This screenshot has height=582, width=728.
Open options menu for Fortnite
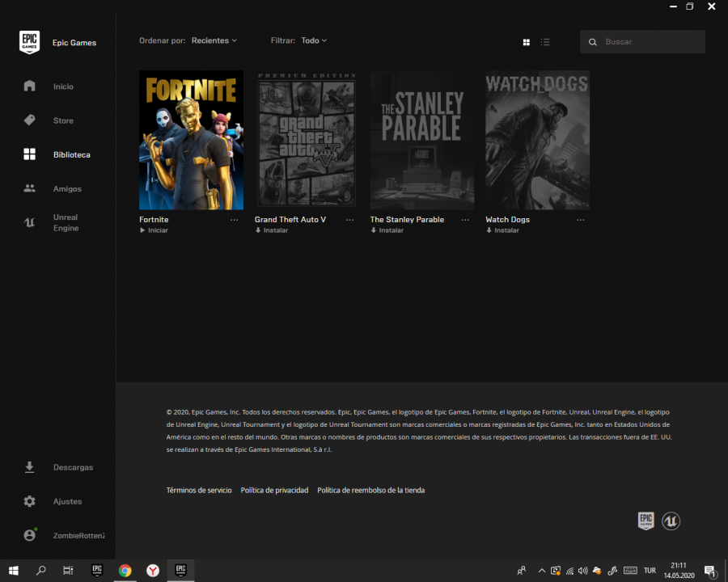tap(235, 220)
